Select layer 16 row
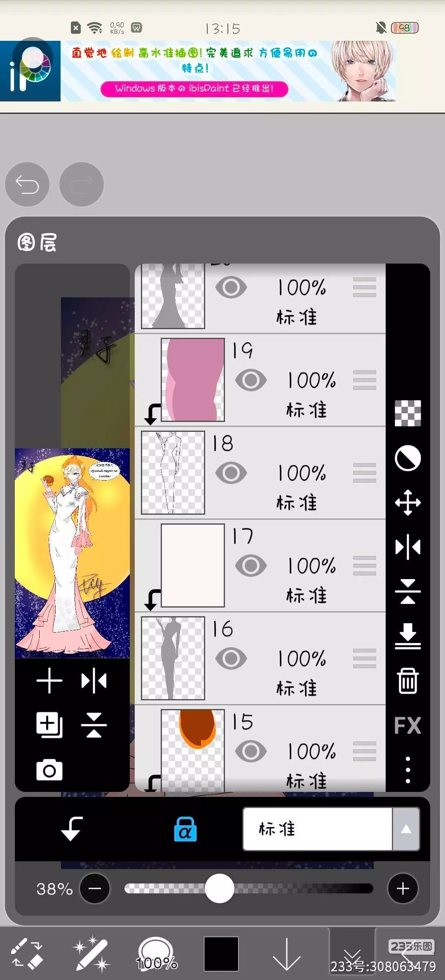445x980 pixels. tap(260, 658)
